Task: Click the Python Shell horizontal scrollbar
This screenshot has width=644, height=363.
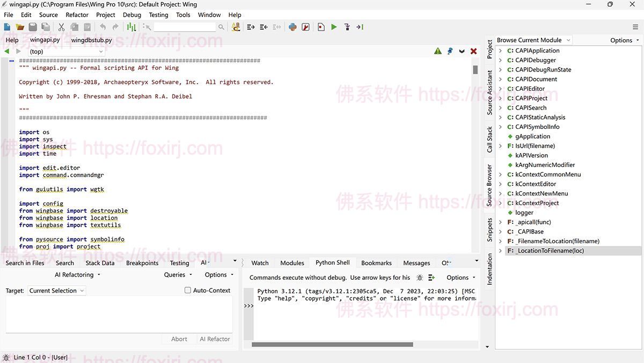Action: click(x=332, y=344)
